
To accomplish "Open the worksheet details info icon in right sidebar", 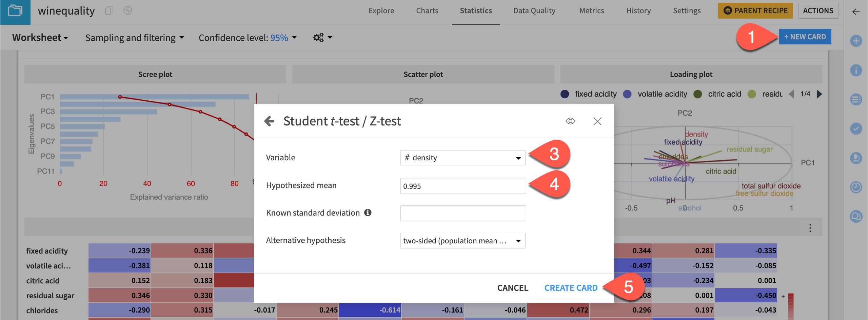I will point(856,70).
